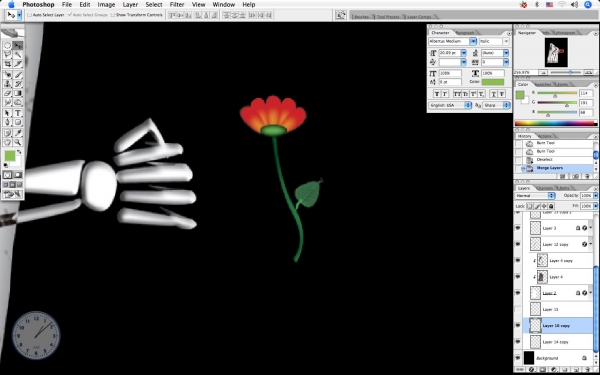600x375 pixels.
Task: Toggle the Auto Select Layer checkbox
Action: coord(29,15)
